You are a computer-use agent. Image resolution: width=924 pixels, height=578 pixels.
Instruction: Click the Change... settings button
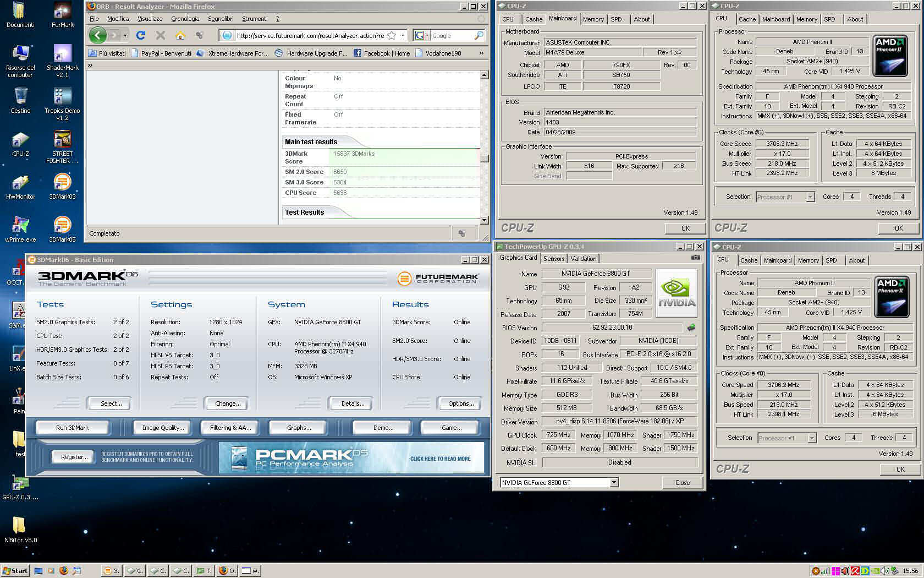coord(228,403)
